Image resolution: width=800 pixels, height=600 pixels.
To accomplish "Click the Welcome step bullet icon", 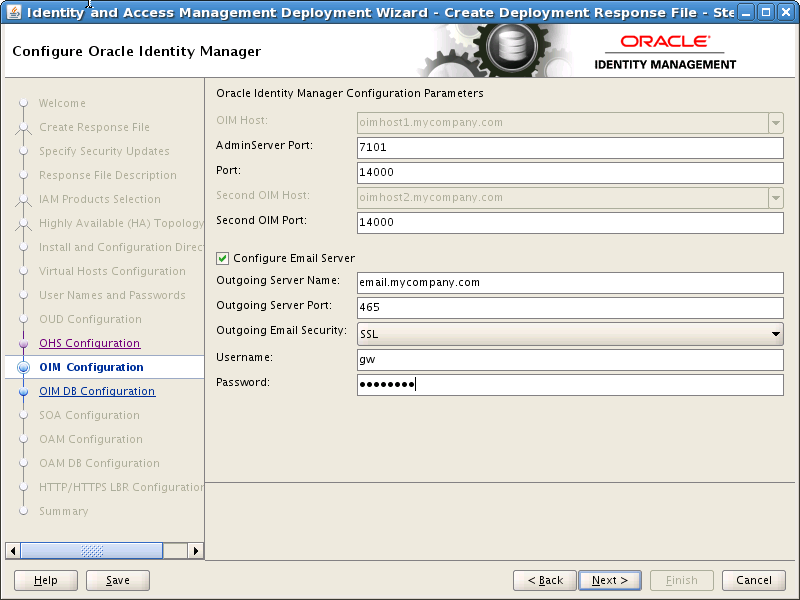I will click(23, 103).
